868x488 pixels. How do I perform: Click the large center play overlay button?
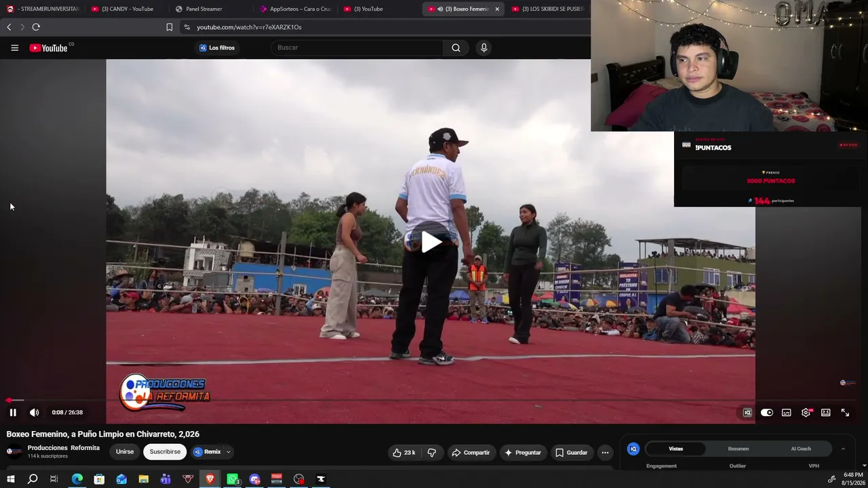coord(431,242)
